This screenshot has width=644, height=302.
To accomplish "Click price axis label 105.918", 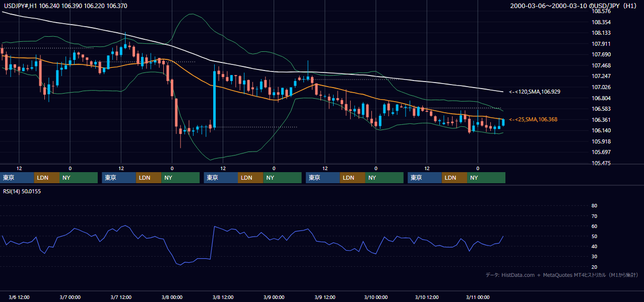I will (601, 141).
